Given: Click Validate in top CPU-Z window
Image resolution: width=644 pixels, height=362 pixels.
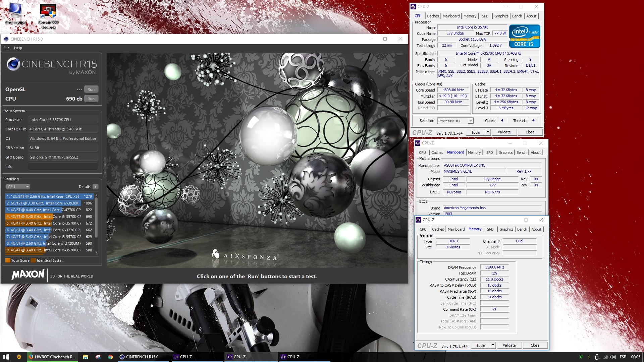Looking at the screenshot, I should point(504,132).
